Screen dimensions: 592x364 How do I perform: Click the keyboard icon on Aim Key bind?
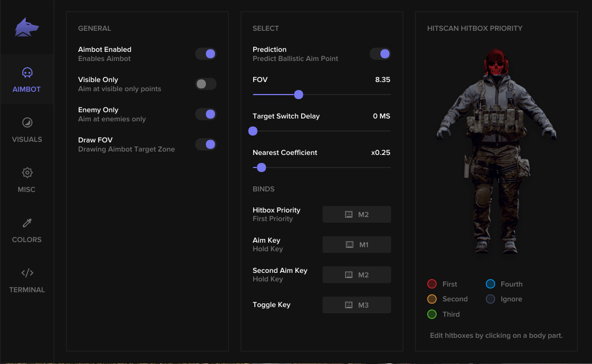point(348,244)
